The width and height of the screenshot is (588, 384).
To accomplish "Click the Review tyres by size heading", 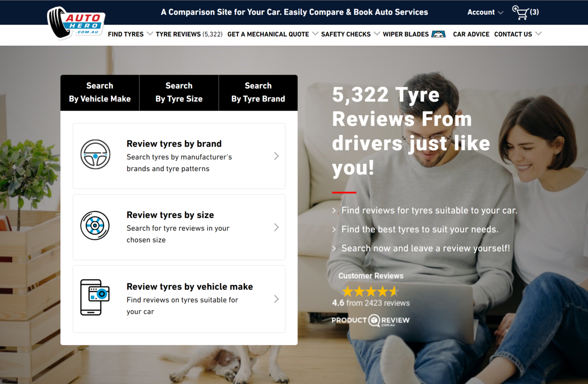I will tap(170, 215).
